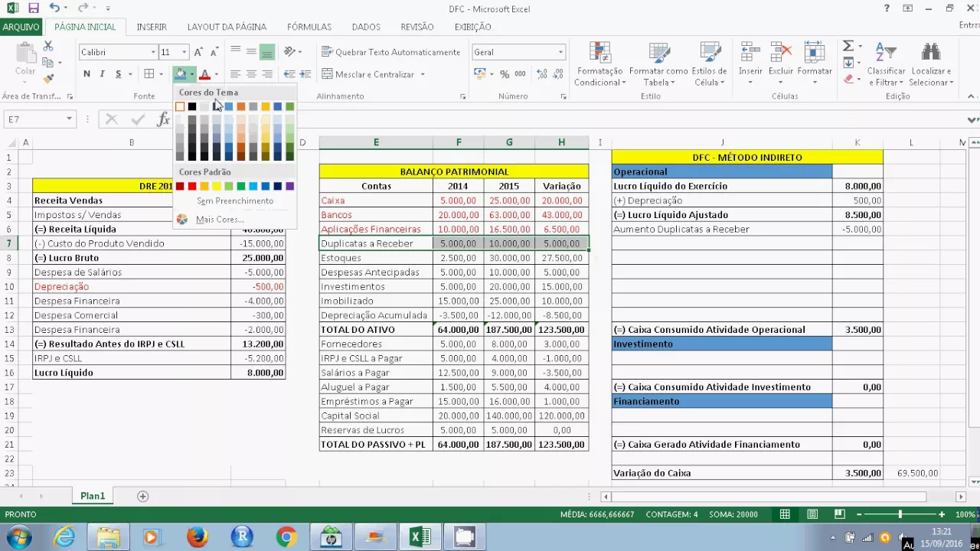This screenshot has height=551, width=980.
Task: Click the Localizar e Selecionar button
Action: click(x=931, y=63)
